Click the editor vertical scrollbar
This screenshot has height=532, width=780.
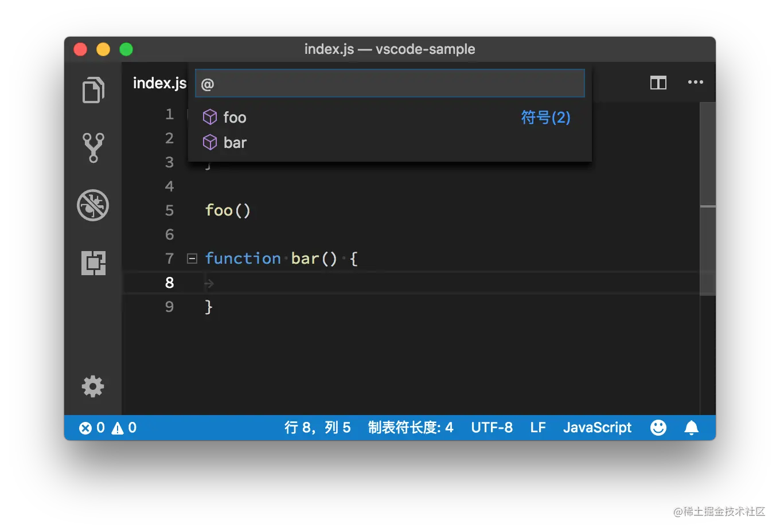click(x=708, y=198)
